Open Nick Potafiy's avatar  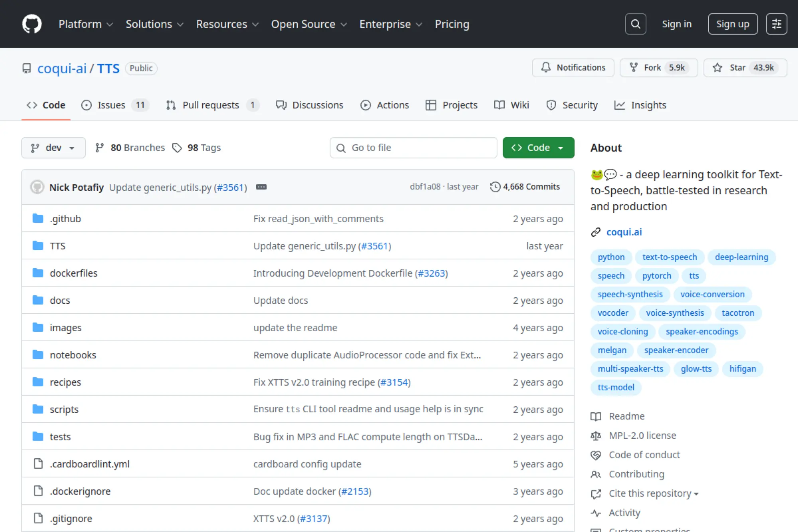coord(37,187)
